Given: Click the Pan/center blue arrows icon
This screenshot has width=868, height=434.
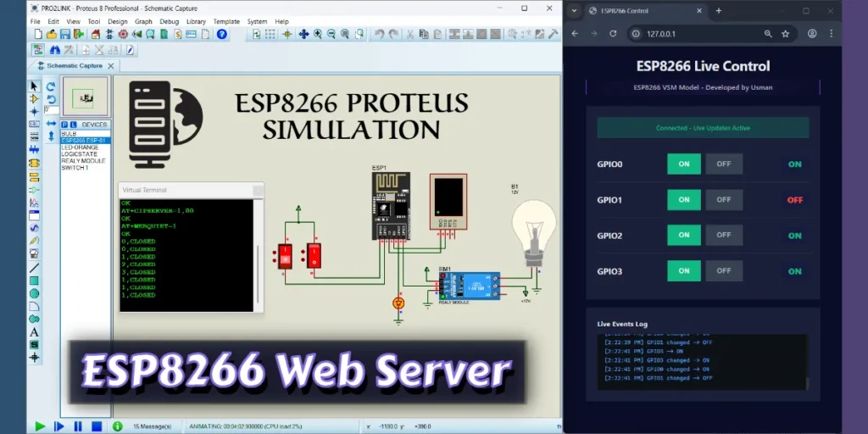Looking at the screenshot, I should [303, 34].
